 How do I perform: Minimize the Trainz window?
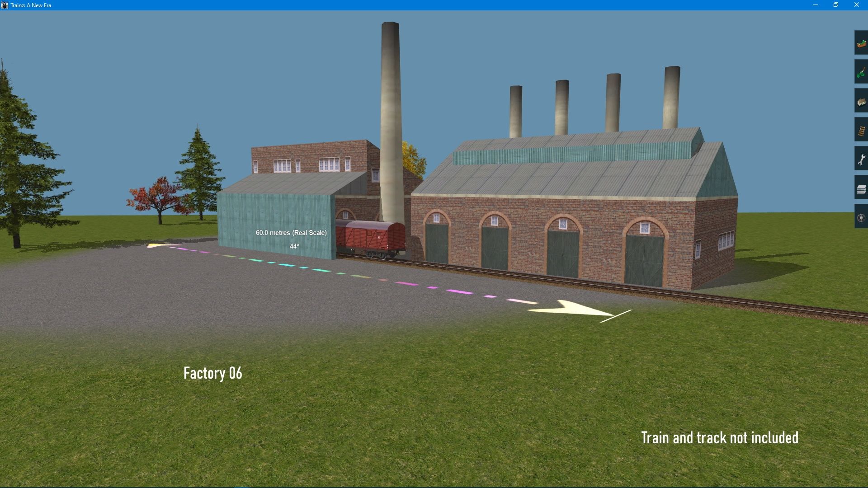point(816,5)
